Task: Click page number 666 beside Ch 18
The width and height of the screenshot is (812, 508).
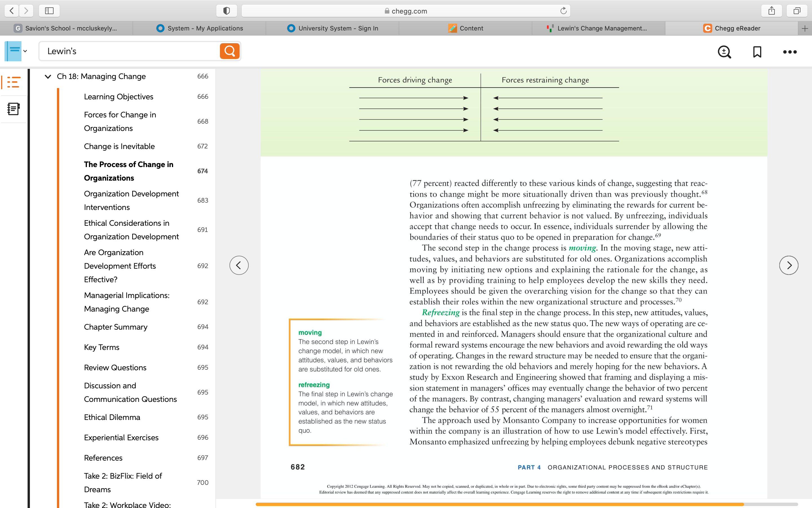Action: pyautogui.click(x=203, y=76)
